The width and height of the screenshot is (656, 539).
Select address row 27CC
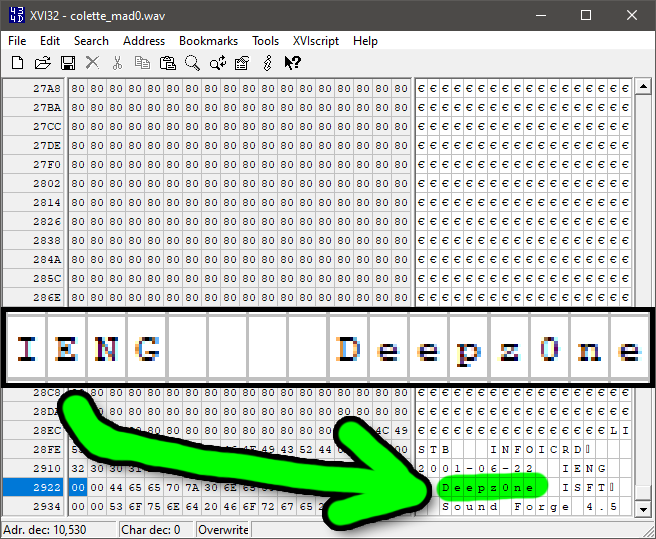pos(33,126)
